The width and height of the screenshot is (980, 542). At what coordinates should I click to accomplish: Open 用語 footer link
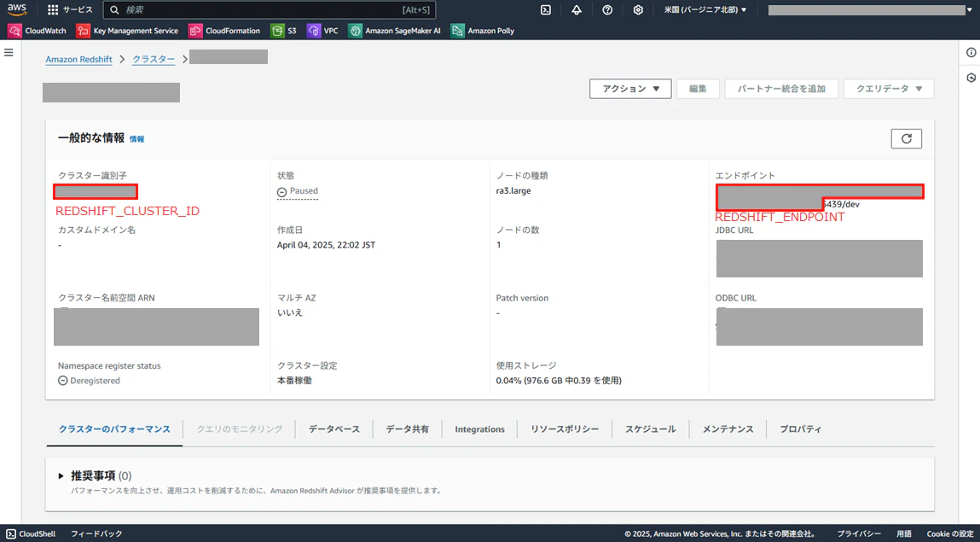pyautogui.click(x=904, y=533)
